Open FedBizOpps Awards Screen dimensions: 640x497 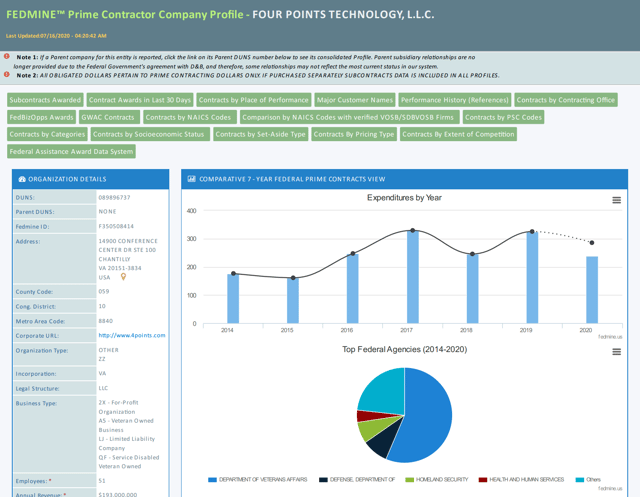click(x=41, y=117)
